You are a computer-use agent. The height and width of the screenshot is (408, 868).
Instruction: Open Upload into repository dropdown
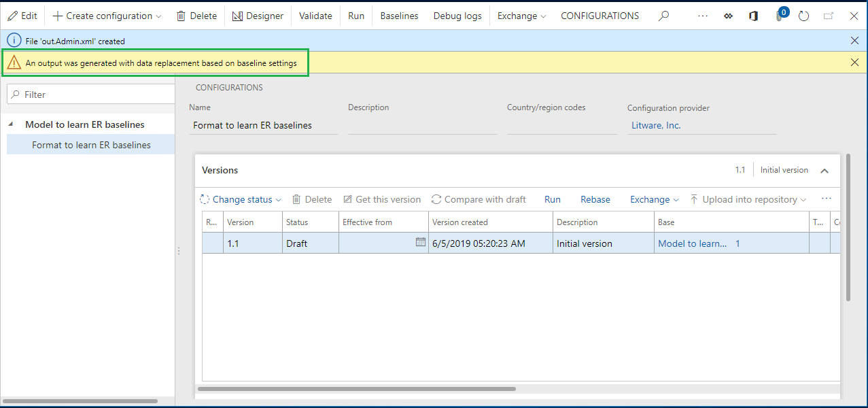[748, 199]
